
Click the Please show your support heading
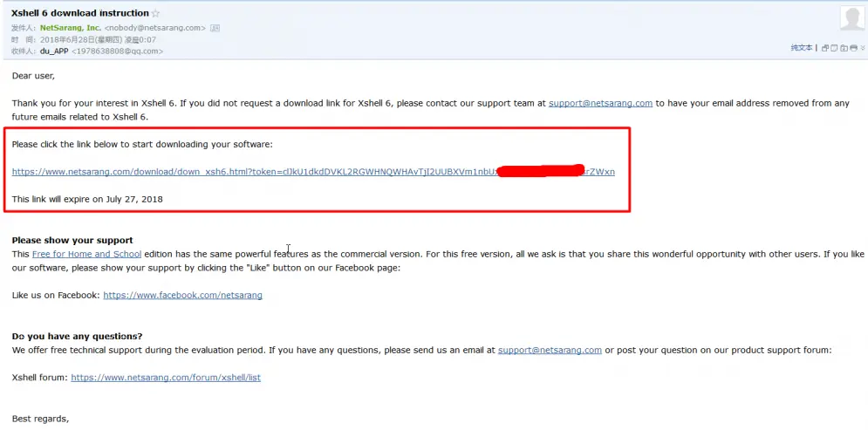[72, 240]
